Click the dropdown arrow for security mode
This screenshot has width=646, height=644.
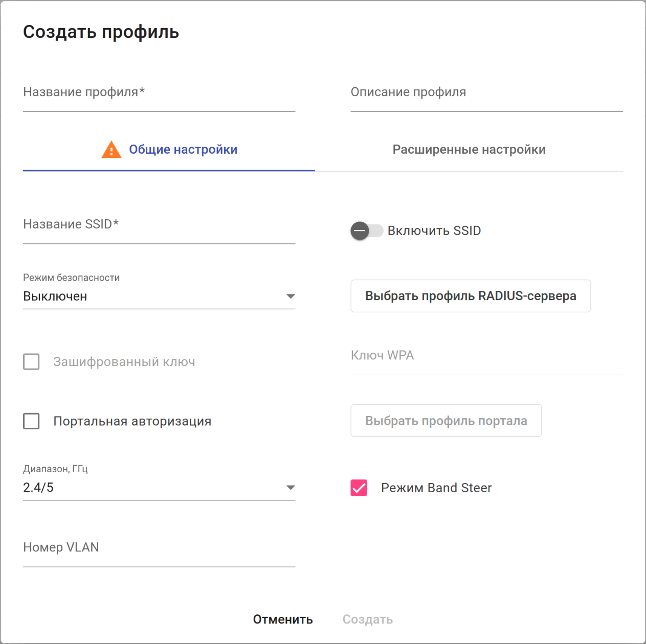[291, 296]
